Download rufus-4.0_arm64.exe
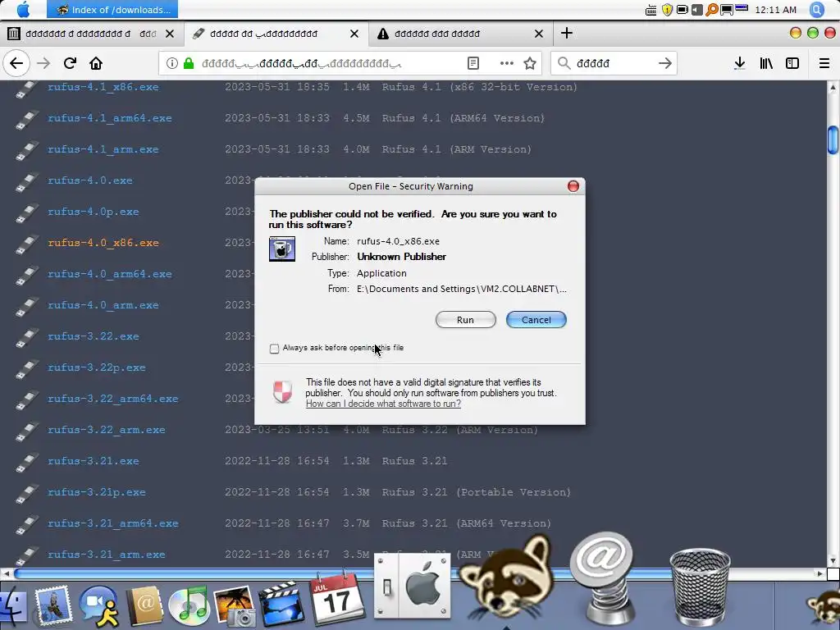Image resolution: width=840 pixels, height=630 pixels. point(109,274)
